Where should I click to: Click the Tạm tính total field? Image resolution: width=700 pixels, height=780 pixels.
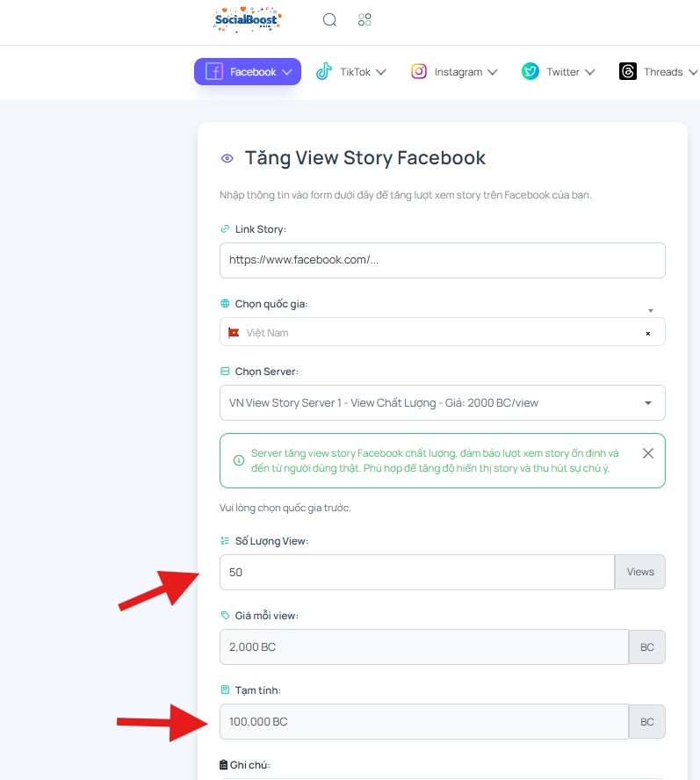click(424, 721)
